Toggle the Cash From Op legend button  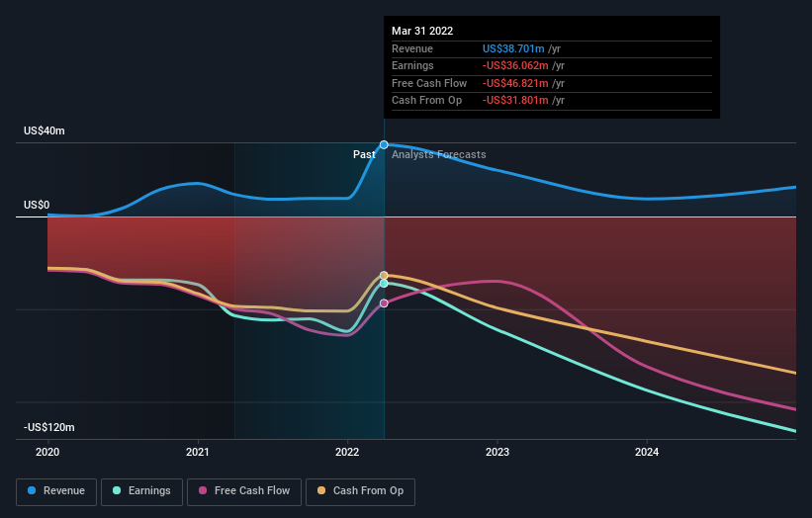click(x=360, y=491)
